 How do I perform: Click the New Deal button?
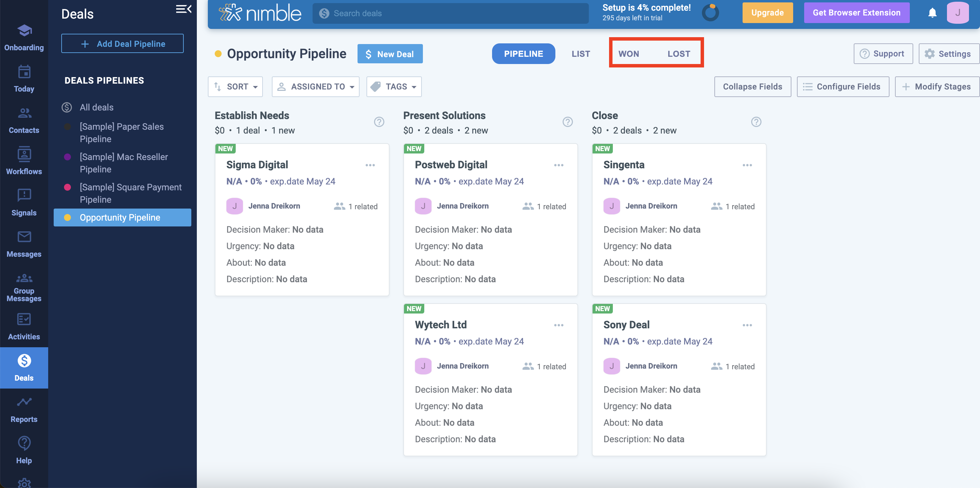pos(390,54)
